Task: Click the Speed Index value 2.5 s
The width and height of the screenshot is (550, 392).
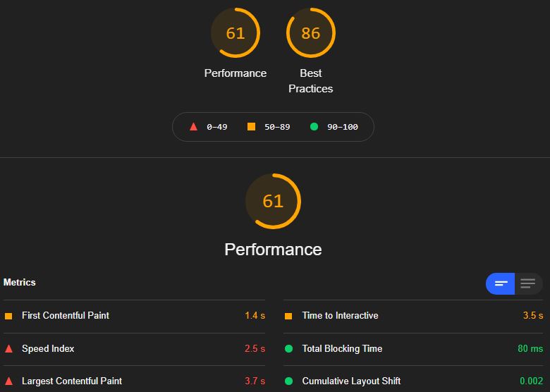Action: tap(255, 348)
